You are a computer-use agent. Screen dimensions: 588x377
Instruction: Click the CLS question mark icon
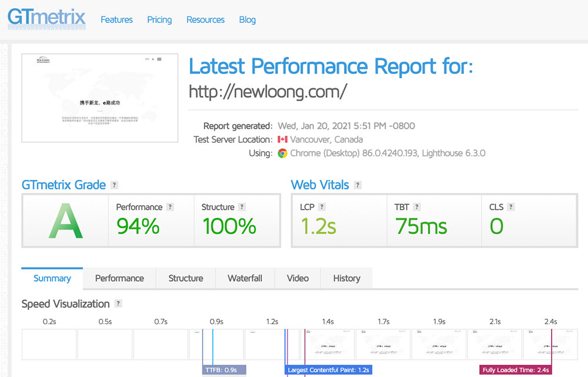(511, 207)
